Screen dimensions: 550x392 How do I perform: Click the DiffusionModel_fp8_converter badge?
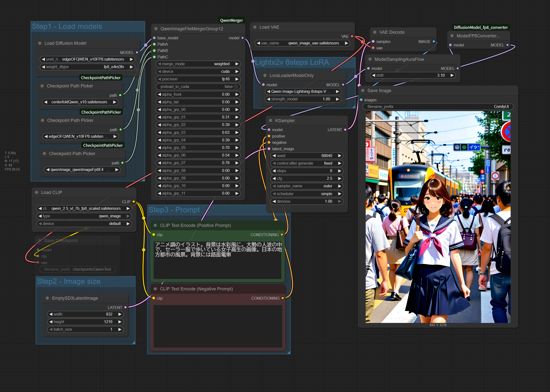[480, 27]
